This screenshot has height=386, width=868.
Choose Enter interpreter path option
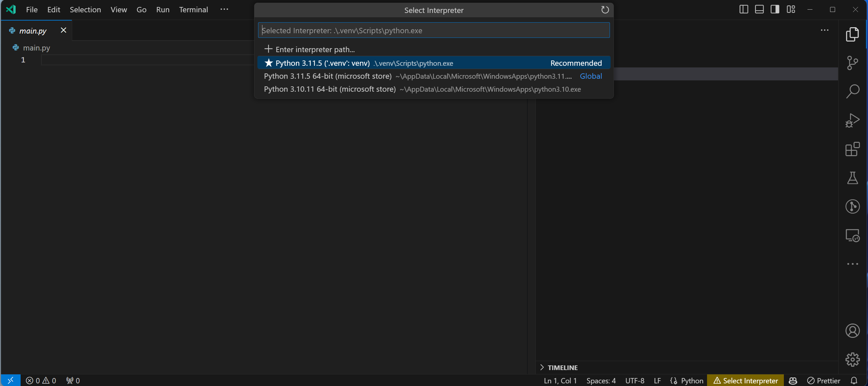[x=315, y=49]
